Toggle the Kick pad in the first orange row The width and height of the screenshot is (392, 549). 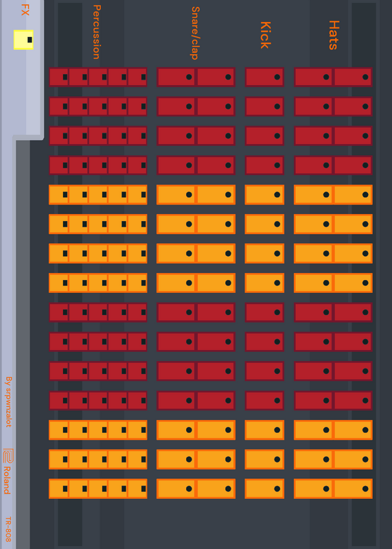pos(264,195)
